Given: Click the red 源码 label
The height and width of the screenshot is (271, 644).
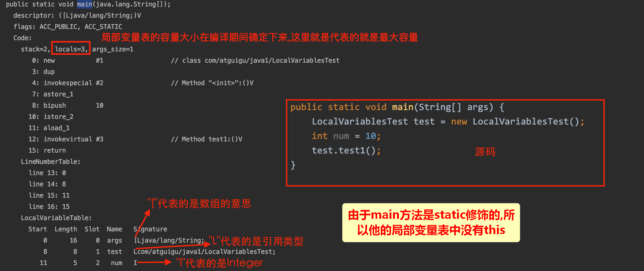Looking at the screenshot, I should click(485, 152).
